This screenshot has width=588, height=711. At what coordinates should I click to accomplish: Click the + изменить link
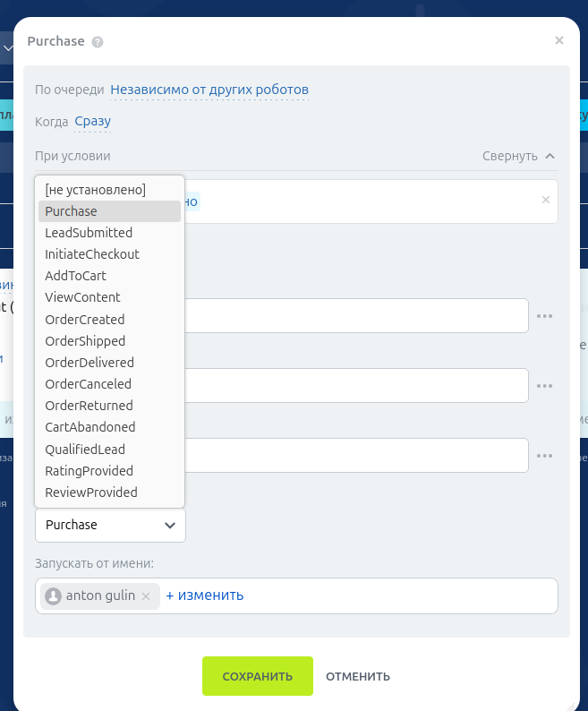(x=204, y=595)
